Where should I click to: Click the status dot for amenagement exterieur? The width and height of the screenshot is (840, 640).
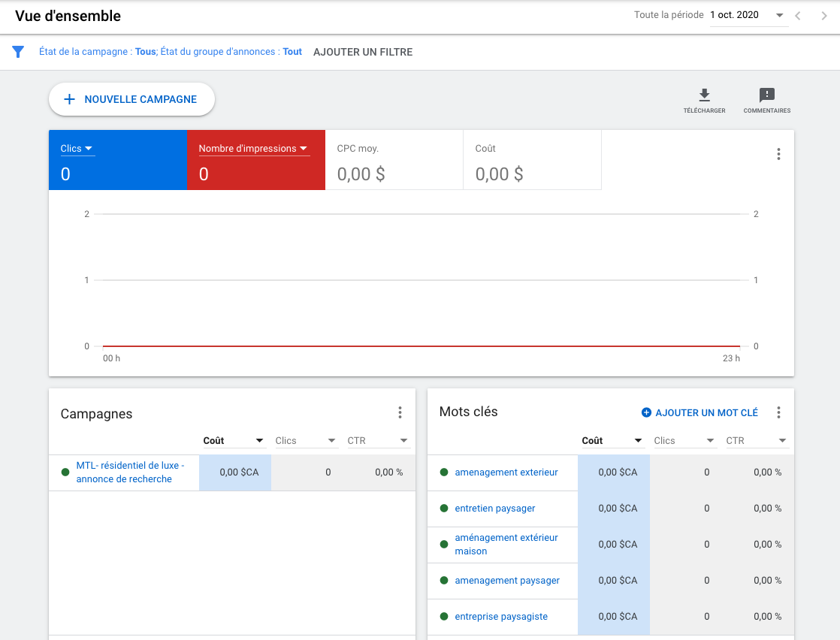click(444, 472)
